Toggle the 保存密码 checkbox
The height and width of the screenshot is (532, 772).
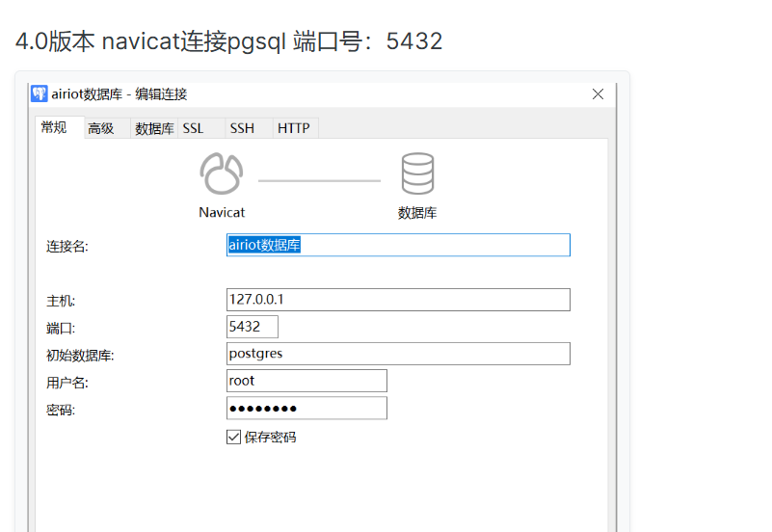click(x=233, y=437)
